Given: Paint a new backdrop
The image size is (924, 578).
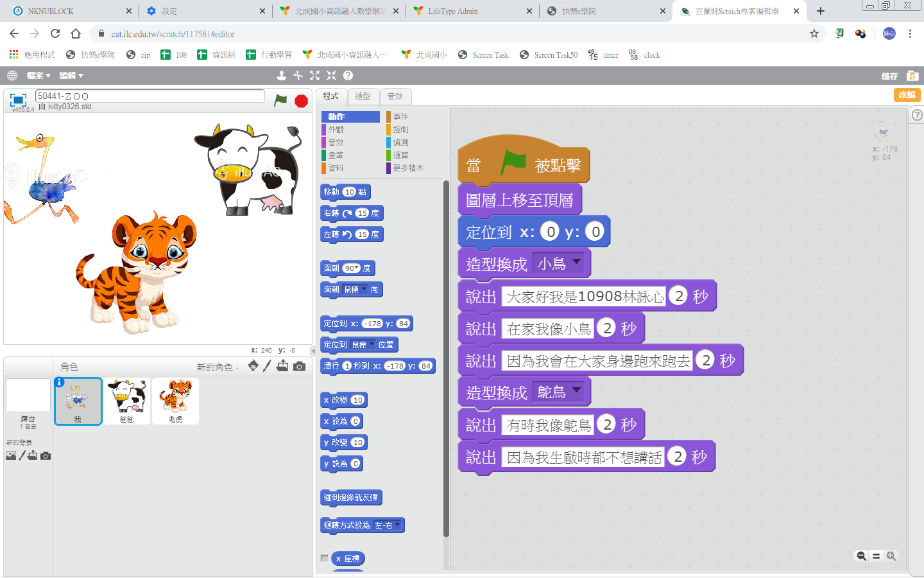Looking at the screenshot, I should pyautogui.click(x=22, y=455).
